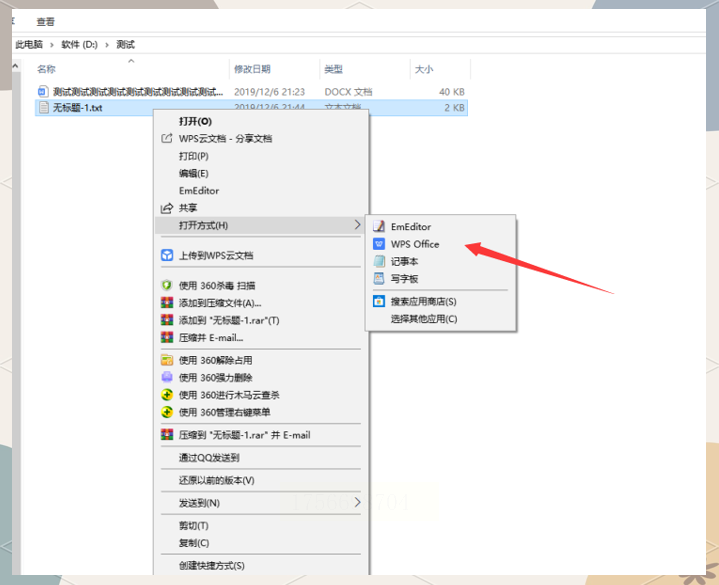
Task: Click the 360强力删除 shredder icon
Action: (x=167, y=377)
